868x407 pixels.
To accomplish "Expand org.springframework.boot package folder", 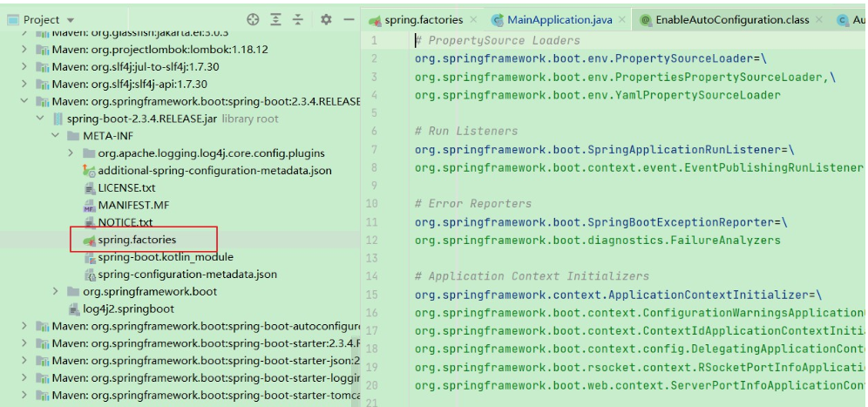I will pos(55,291).
